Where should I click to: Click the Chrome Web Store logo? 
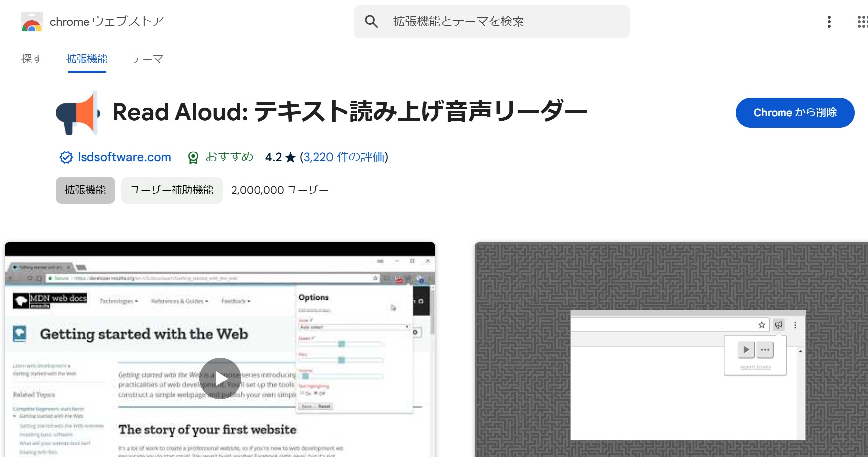point(32,22)
